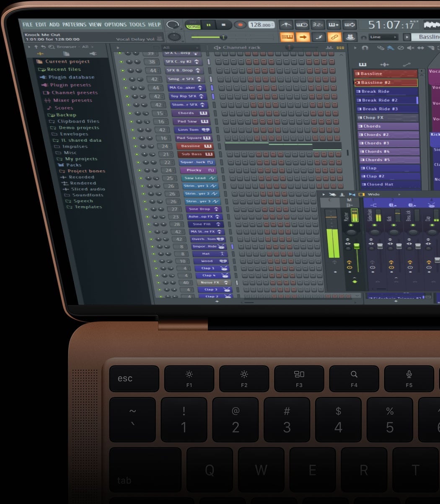This screenshot has width=440, height=504.
Task: Select the Noise FX channel button
Action: (x=212, y=282)
